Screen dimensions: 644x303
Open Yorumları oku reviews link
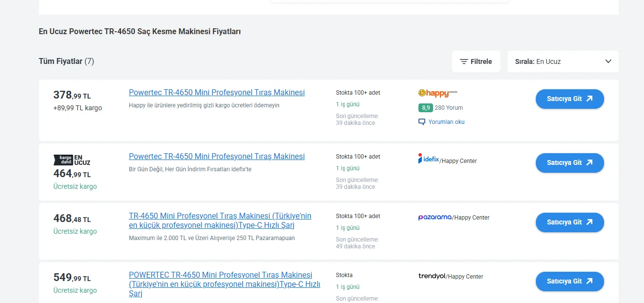(x=446, y=122)
